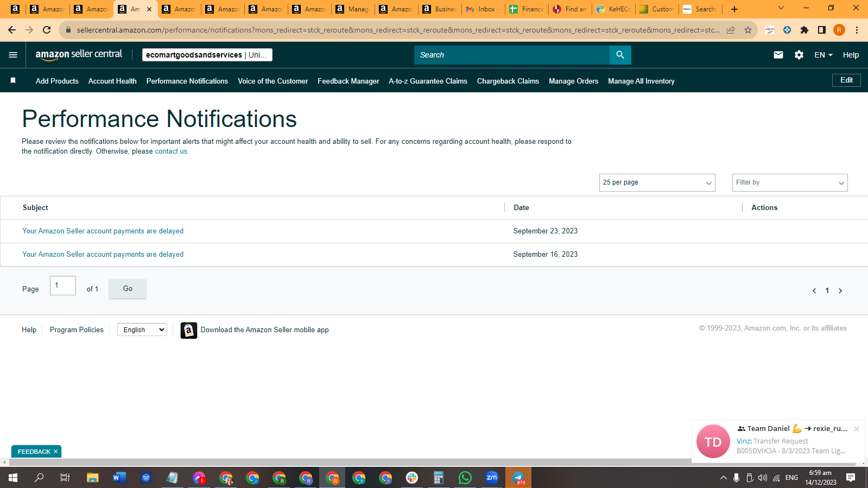Screen dimensions: 868x488
Task: Open Voice of the Customer
Action: pyautogui.click(x=273, y=81)
